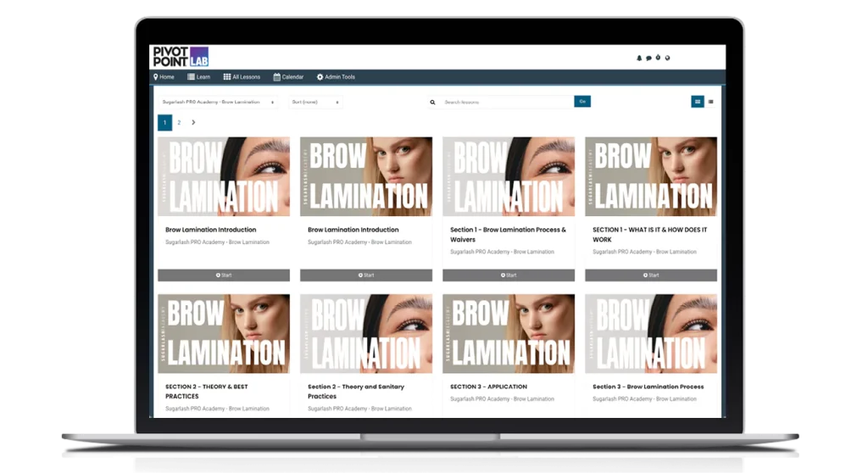Open thumbnail of SECTION 1 - WHAT IS IT lesson
This screenshot has width=868, height=473.
click(x=651, y=176)
